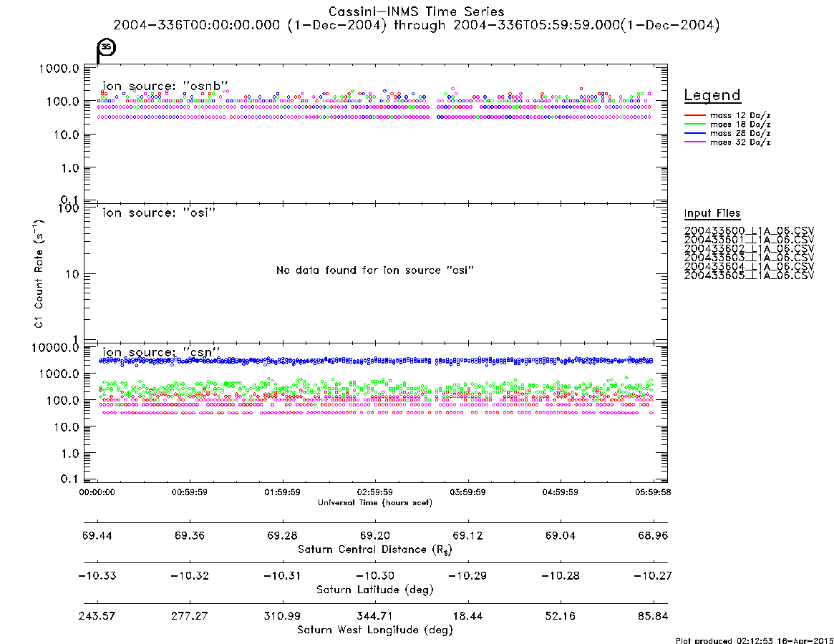Click the 01:59:59 time tick label
The width and height of the screenshot is (834, 644).
click(283, 492)
